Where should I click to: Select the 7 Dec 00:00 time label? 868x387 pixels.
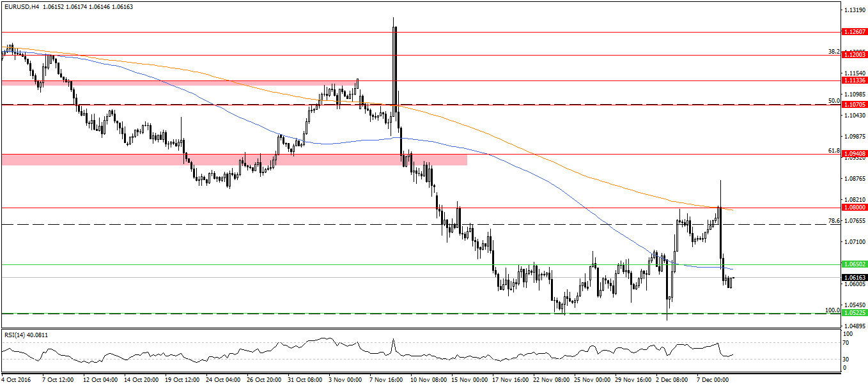pos(711,379)
